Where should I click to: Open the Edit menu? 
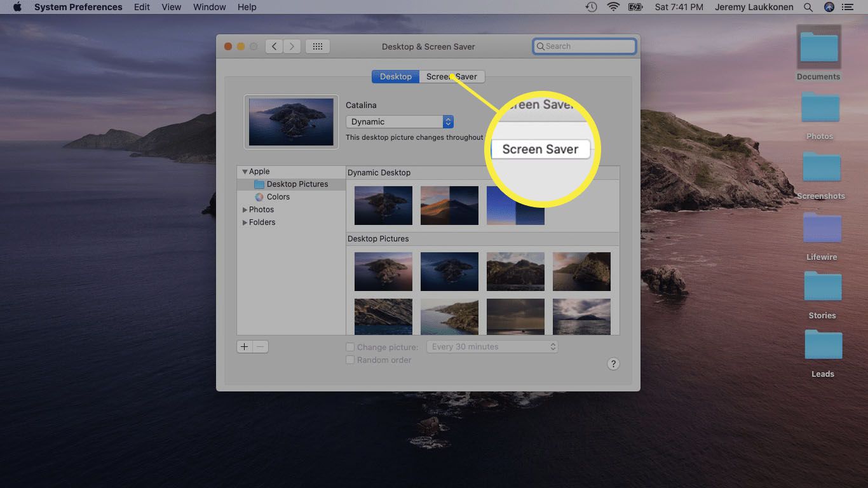142,7
